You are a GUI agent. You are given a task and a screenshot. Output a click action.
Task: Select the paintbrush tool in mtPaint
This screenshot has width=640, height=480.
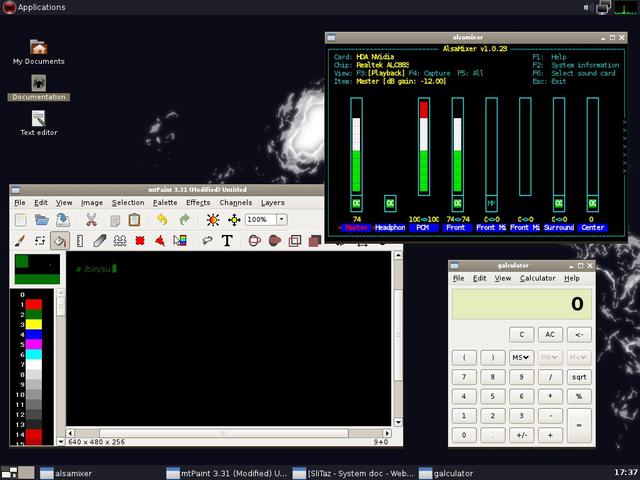pyautogui.click(x=20, y=241)
